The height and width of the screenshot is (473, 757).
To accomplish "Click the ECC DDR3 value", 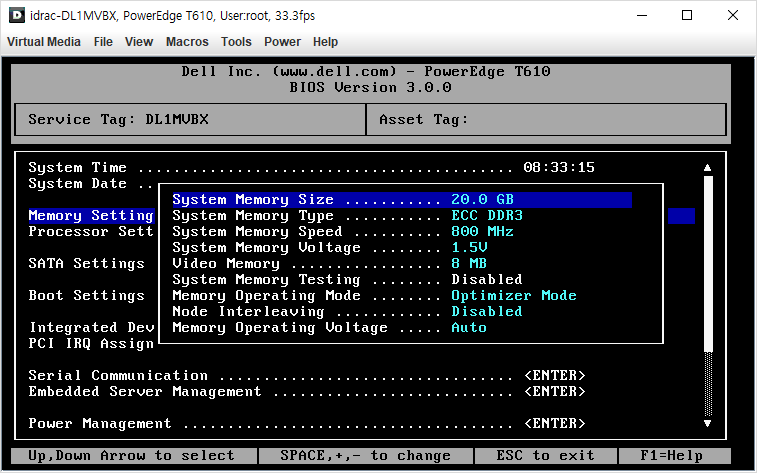I will tap(487, 216).
